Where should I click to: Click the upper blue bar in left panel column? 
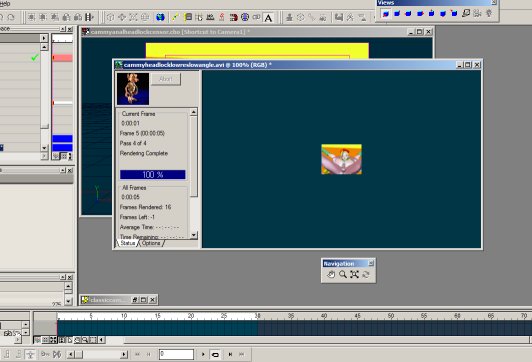[62, 138]
